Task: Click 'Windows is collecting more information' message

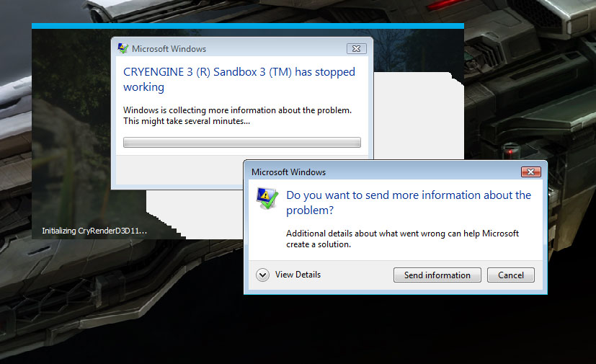Action: click(237, 115)
